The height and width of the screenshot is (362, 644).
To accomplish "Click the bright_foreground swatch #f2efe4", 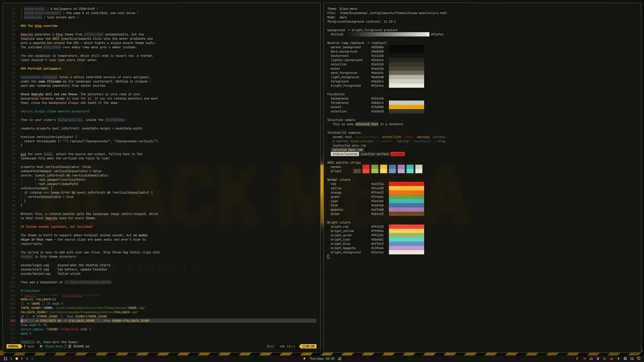I will [406, 253].
